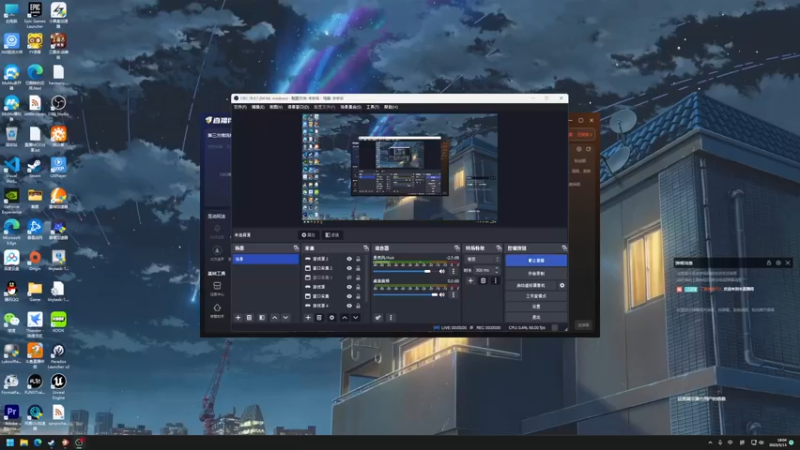Viewport: 800px width, 450px height.
Task: Toggle visibility eye of first source row
Action: point(349,259)
